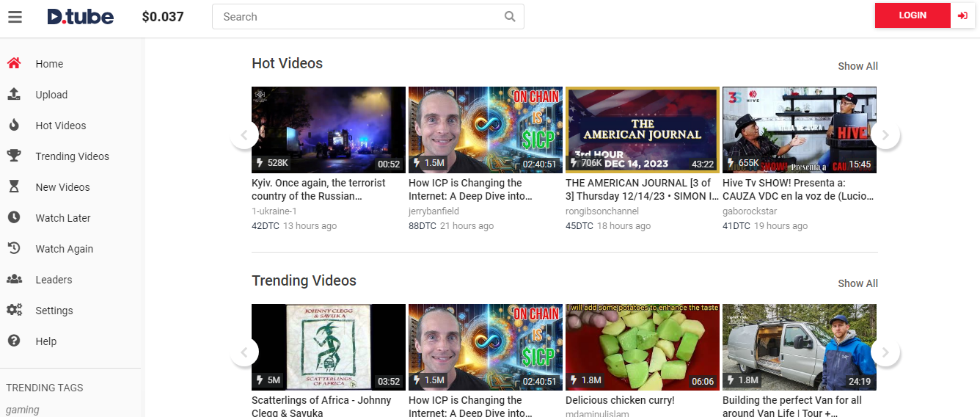The width and height of the screenshot is (980, 417).
Task: Click the red LOGIN button
Action: coord(913,15)
